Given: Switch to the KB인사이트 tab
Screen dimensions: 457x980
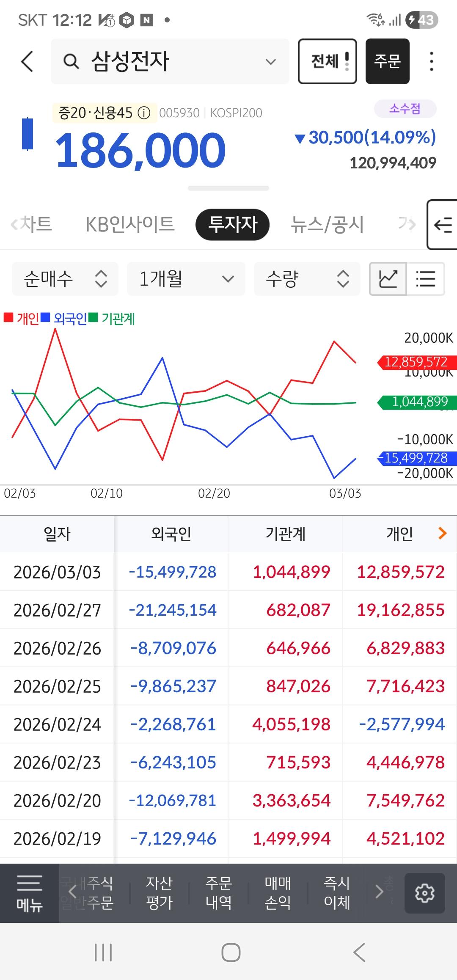Looking at the screenshot, I should tap(130, 224).
